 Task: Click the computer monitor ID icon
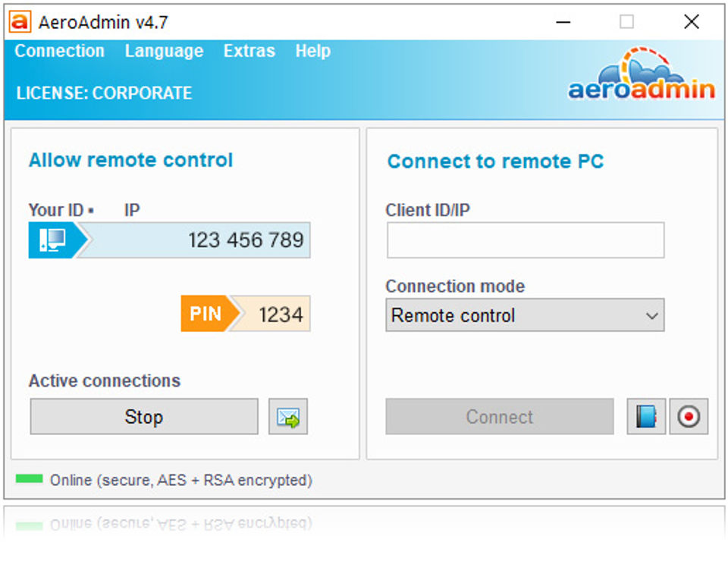click(x=52, y=240)
